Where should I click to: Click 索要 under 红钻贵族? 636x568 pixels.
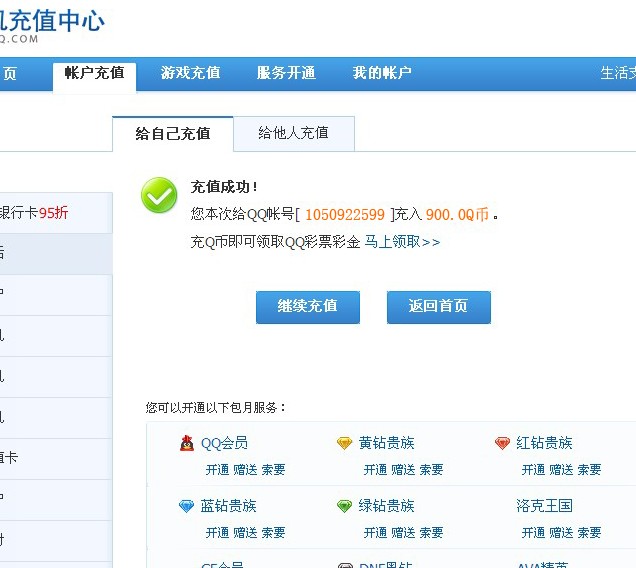click(589, 470)
